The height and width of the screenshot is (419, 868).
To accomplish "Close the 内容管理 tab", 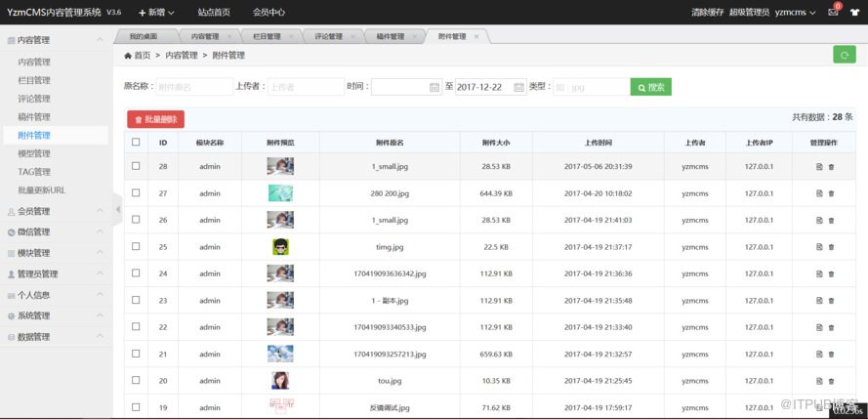I will pos(229,36).
